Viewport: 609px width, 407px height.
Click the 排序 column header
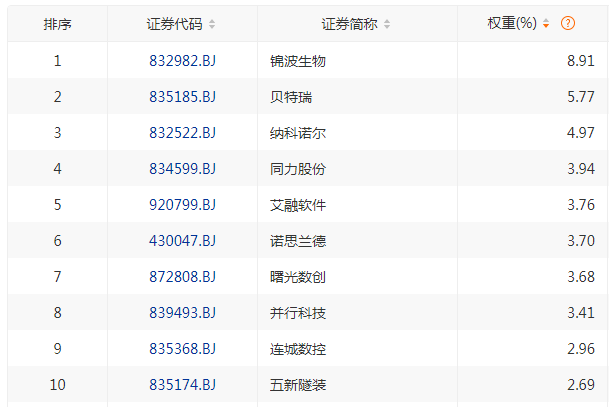(57, 24)
